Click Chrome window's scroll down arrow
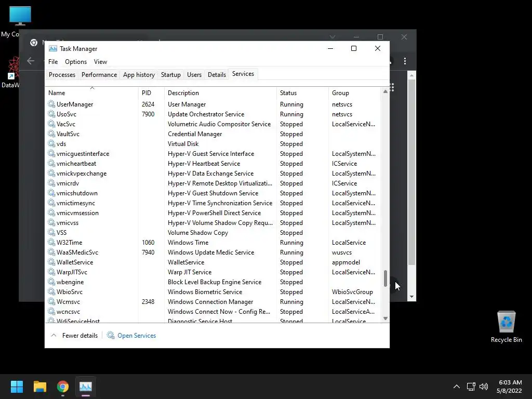This screenshot has height=399, width=532. pos(411,297)
